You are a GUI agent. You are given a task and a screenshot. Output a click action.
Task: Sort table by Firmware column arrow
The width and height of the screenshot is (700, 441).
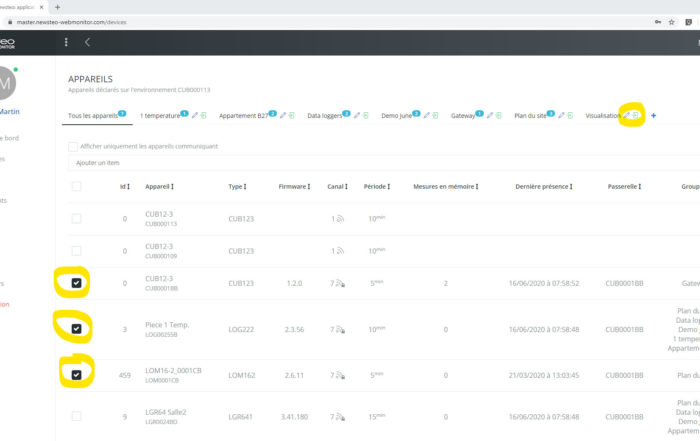(x=308, y=187)
